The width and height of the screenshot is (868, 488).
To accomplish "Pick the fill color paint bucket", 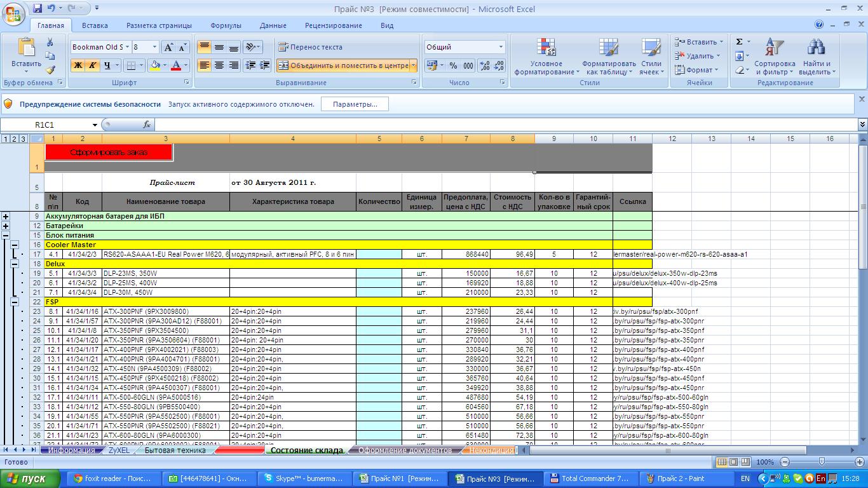I will 154,65.
